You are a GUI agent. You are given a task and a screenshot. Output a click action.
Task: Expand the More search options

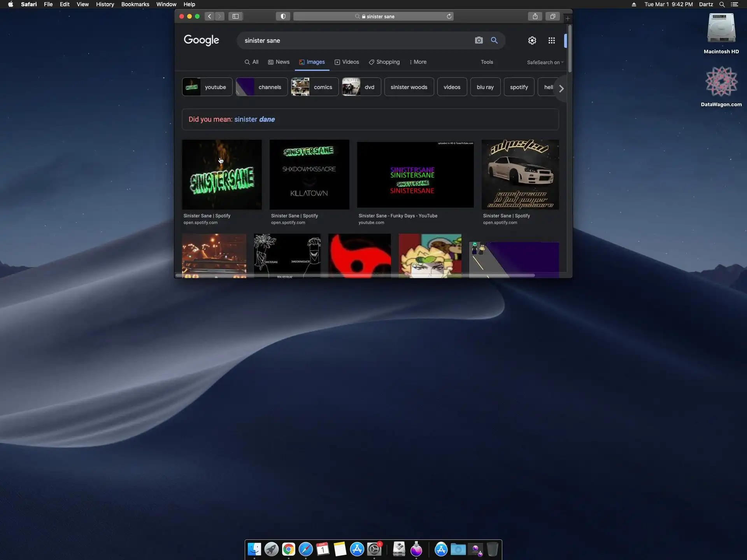[418, 62]
